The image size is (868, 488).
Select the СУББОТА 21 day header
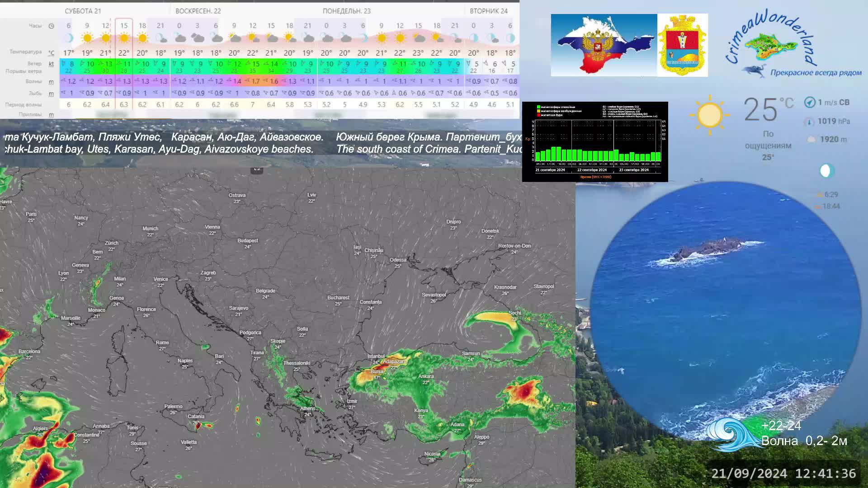tap(83, 11)
